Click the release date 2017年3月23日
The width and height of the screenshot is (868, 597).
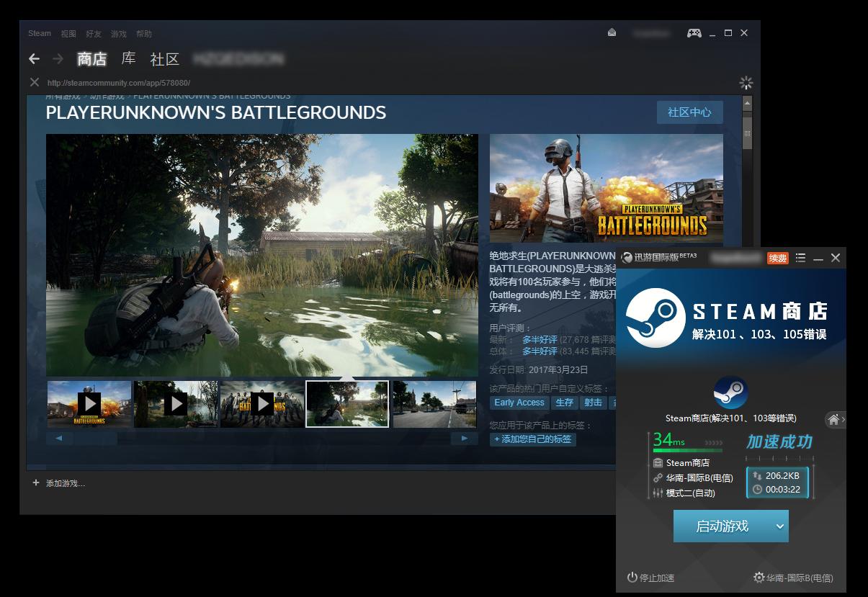[x=558, y=369]
